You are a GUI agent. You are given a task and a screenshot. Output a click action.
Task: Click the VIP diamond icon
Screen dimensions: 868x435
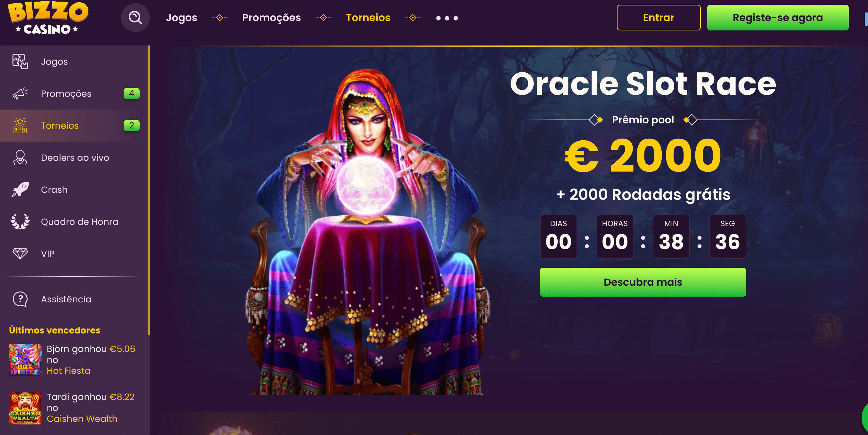(x=20, y=254)
